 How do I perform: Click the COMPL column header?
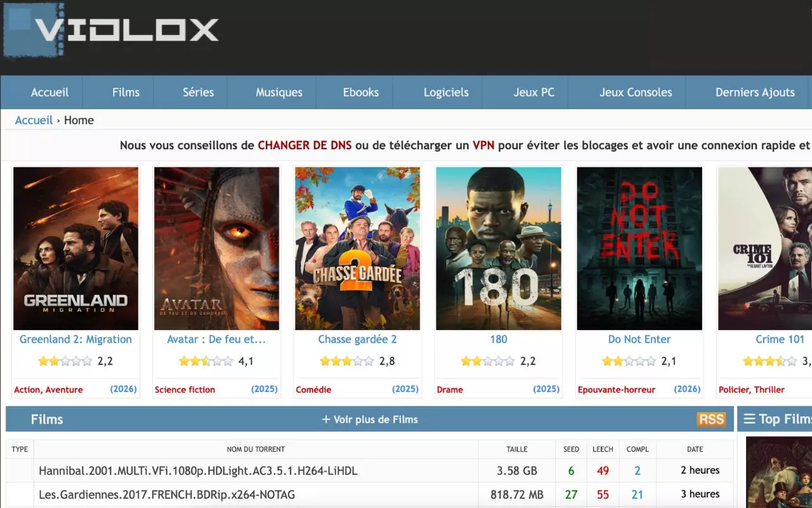(x=638, y=449)
